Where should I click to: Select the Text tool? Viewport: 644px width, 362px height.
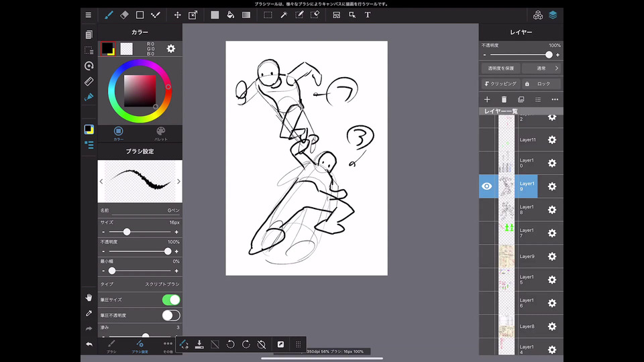tap(368, 15)
